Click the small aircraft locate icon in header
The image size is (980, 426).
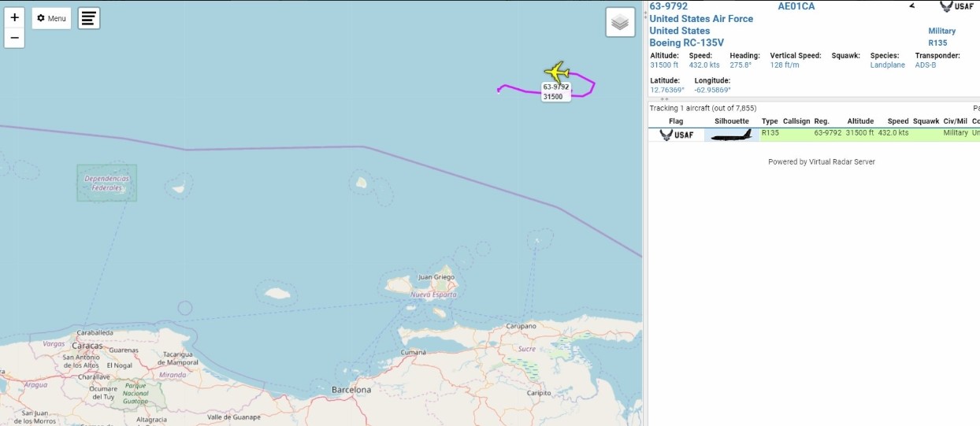coord(912,6)
